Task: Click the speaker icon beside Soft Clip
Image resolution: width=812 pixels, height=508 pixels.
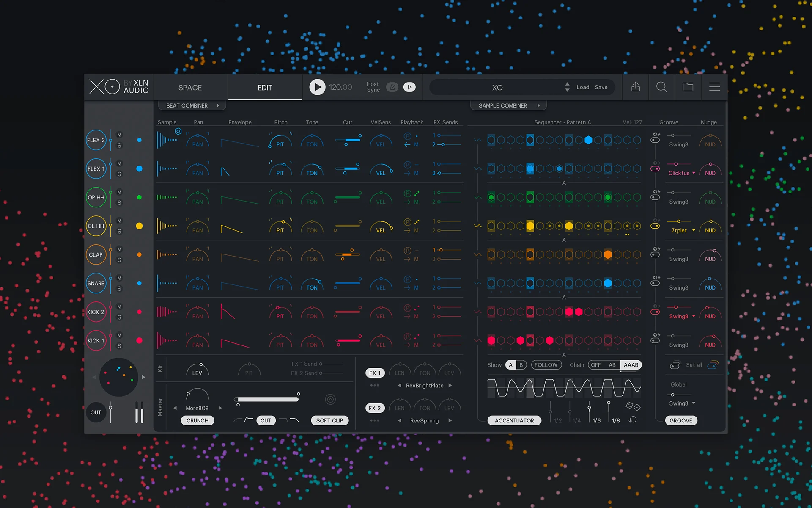Action: coord(330,399)
